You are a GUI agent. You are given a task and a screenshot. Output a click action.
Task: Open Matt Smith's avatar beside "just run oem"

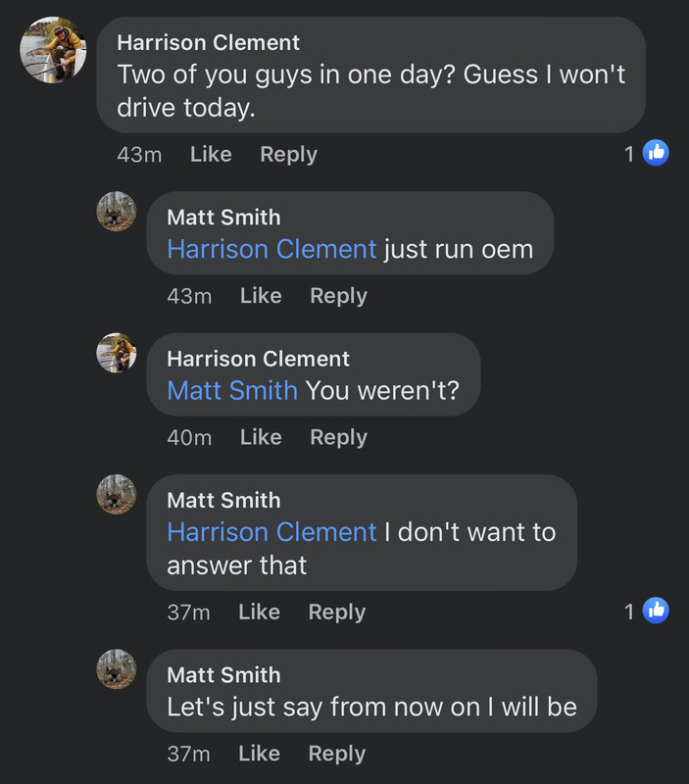(x=117, y=212)
